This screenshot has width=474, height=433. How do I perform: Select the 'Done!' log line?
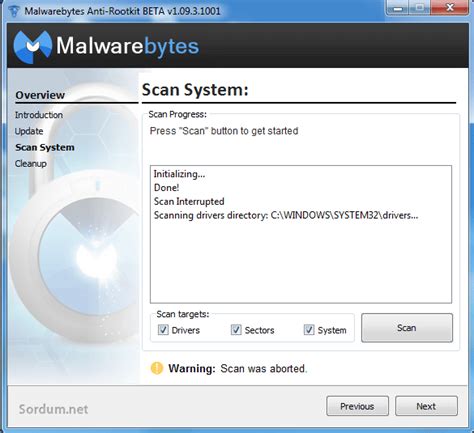166,188
